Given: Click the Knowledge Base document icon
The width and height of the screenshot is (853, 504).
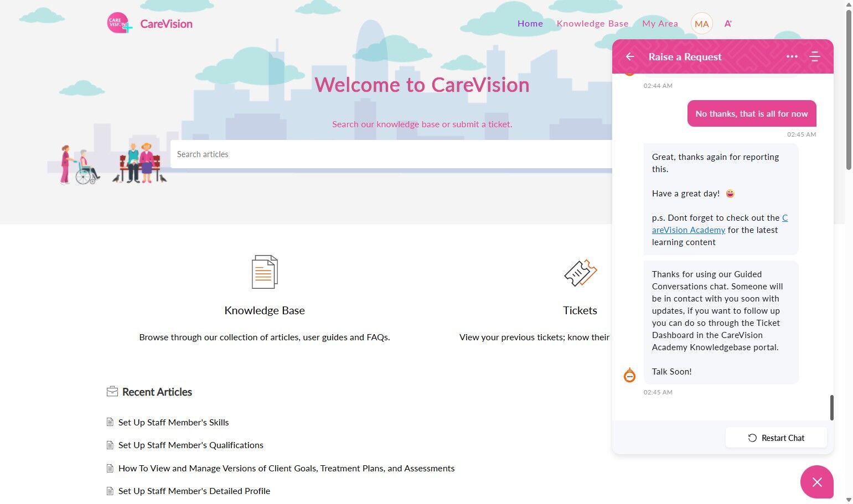Looking at the screenshot, I should point(265,272).
